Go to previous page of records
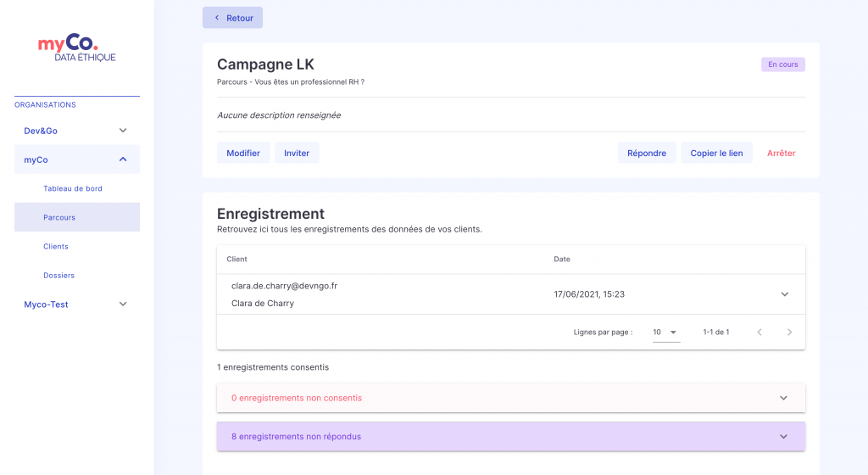The image size is (868, 475). point(759,332)
